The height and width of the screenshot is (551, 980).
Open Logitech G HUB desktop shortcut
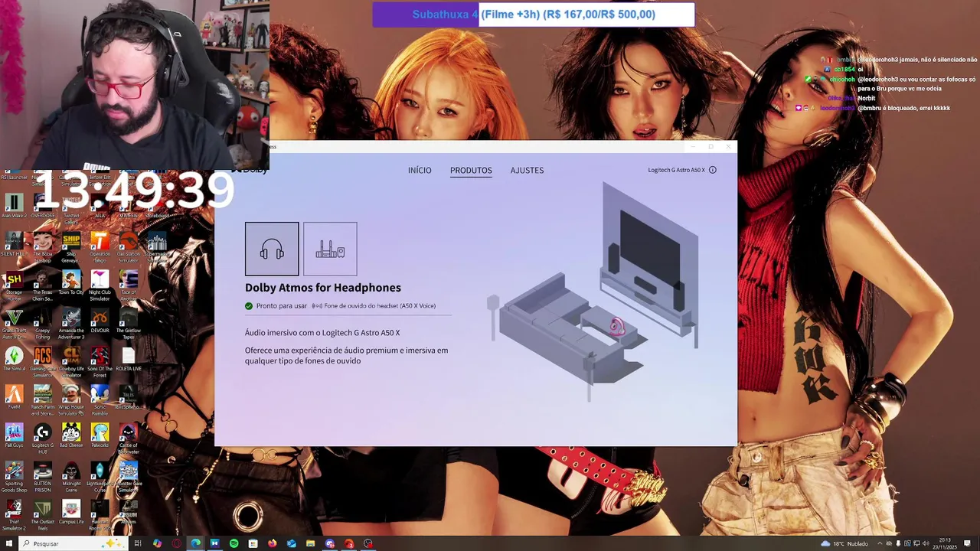pos(43,439)
